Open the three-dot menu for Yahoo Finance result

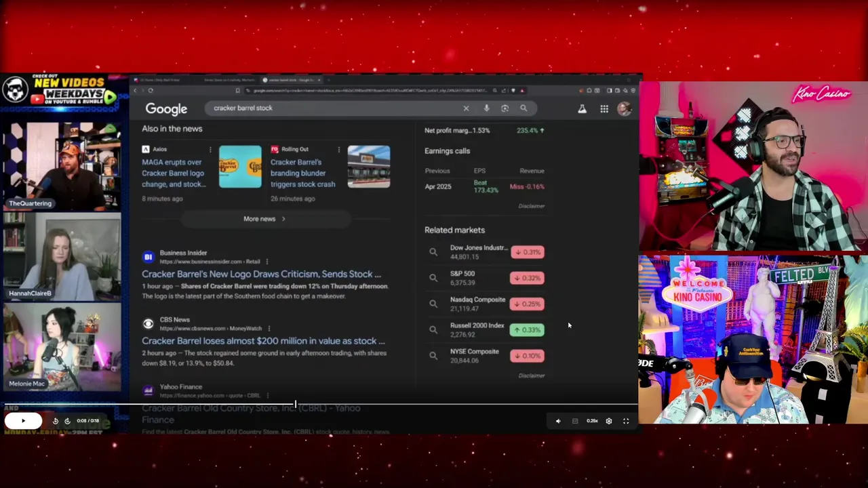pyautogui.click(x=267, y=396)
